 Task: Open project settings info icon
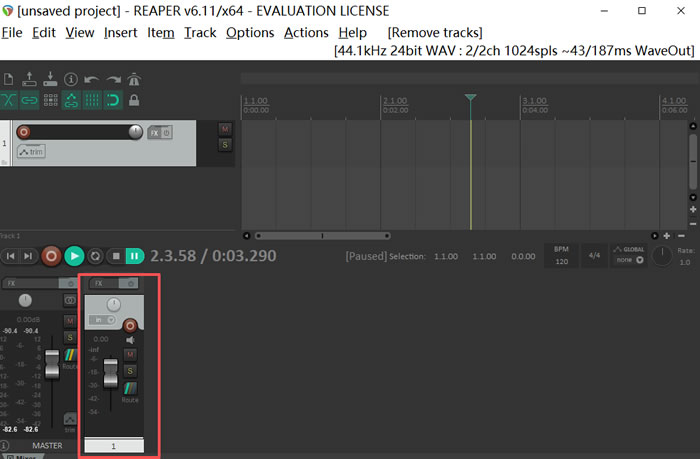71,79
